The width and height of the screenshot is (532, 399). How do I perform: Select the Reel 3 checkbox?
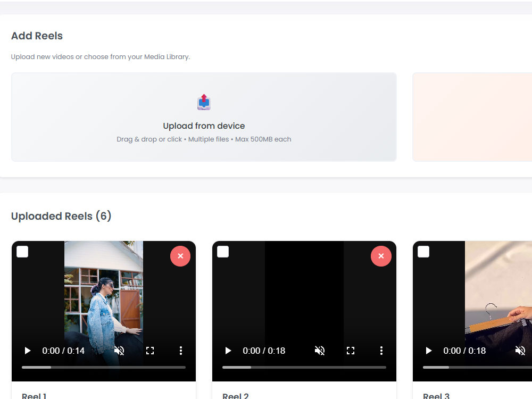coord(423,252)
